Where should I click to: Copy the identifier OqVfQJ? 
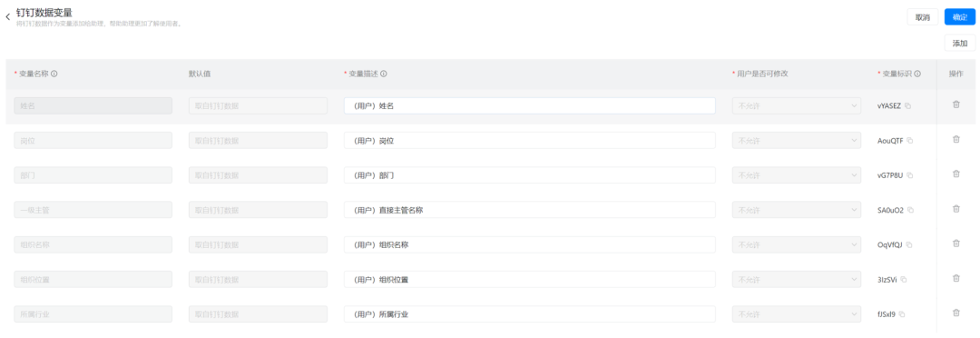click(909, 244)
